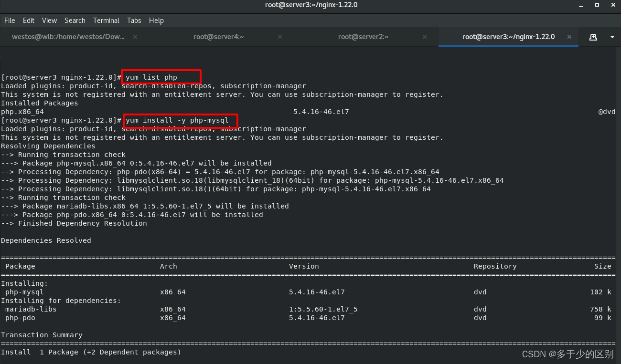Click the 'php-pdo' table row name
The width and height of the screenshot is (621, 364).
[x=20, y=318]
